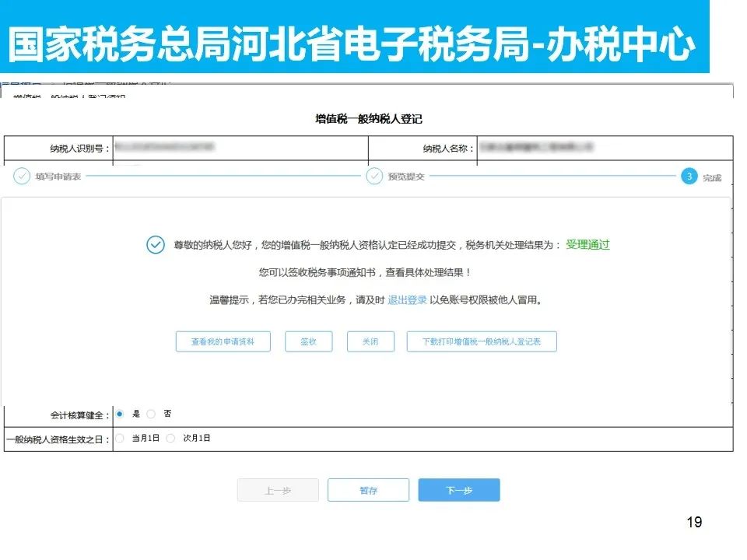Click the 国家税务总局河北省电子税务局 banner title
Viewport: 747px width, 560px height.
tap(352, 44)
